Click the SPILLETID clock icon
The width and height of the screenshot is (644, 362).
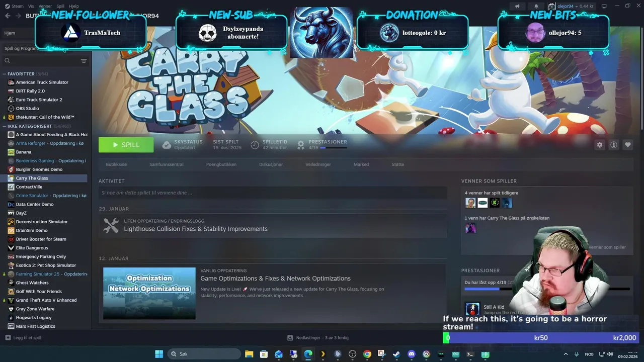click(x=255, y=145)
